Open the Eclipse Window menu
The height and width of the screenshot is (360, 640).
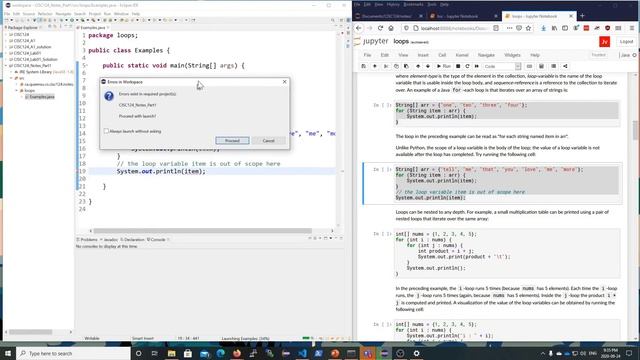(121, 13)
